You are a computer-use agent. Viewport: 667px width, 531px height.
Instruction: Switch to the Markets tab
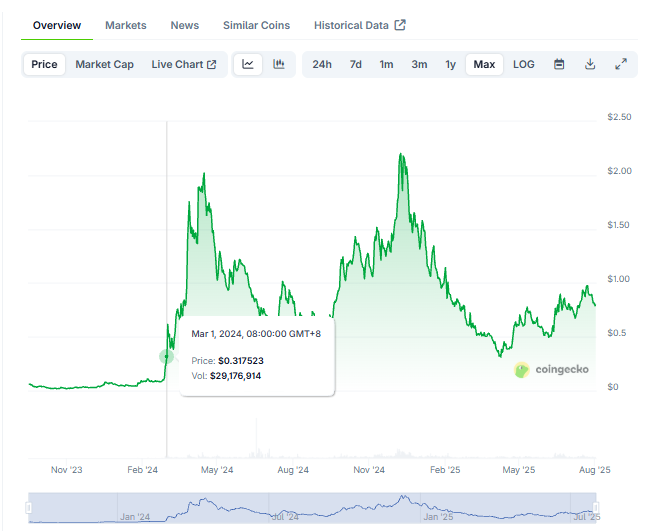click(125, 26)
